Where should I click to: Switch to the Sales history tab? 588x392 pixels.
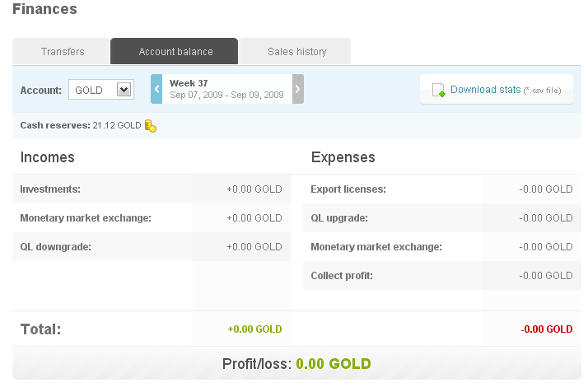tap(296, 52)
